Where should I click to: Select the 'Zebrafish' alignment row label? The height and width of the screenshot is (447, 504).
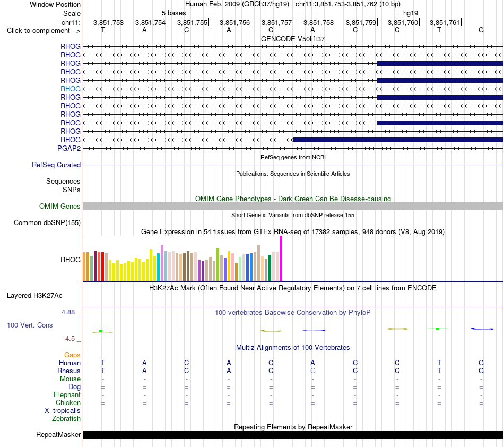click(66, 418)
